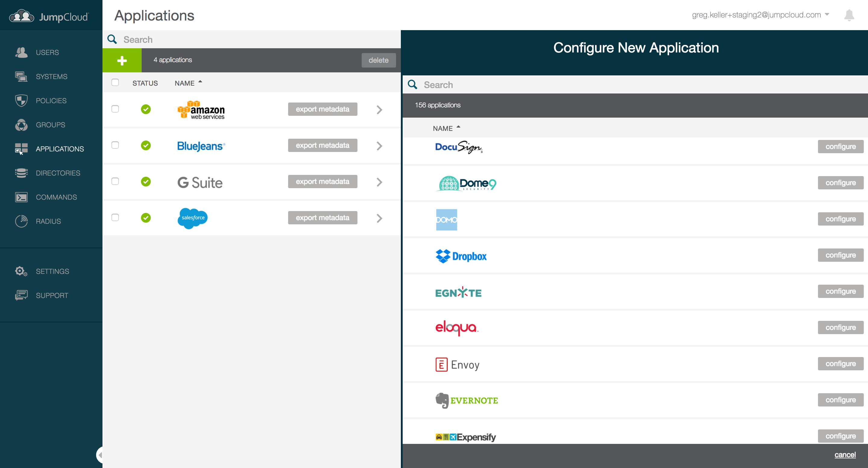This screenshot has width=868, height=468.
Task: Open the account email dropdown arrow
Action: (x=826, y=15)
